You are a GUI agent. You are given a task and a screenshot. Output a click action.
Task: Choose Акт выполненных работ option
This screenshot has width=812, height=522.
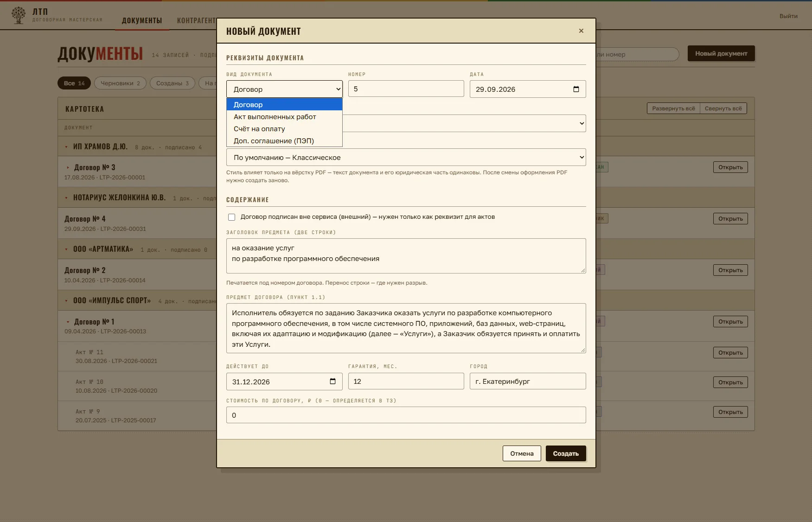click(284, 117)
